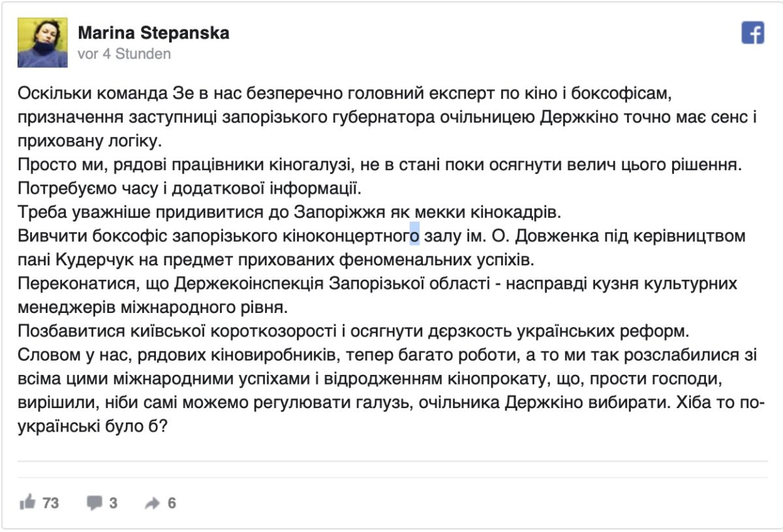Click the blue highlighted character in the text

(x=414, y=235)
